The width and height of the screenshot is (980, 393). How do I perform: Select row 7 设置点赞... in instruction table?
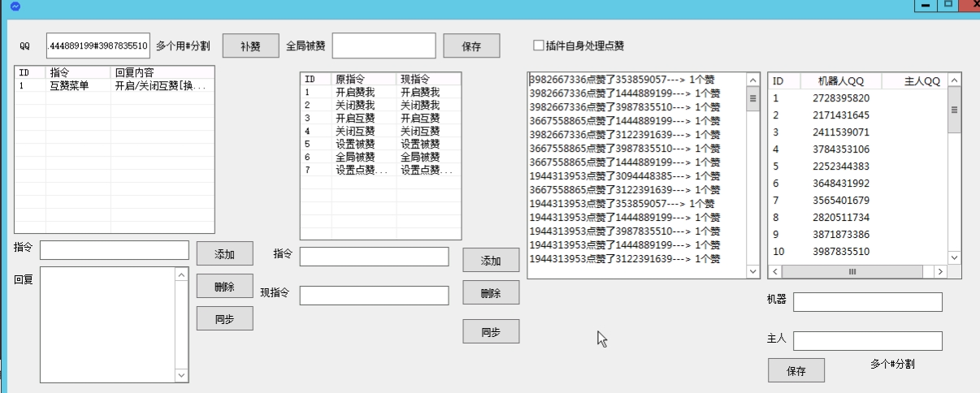click(380, 170)
